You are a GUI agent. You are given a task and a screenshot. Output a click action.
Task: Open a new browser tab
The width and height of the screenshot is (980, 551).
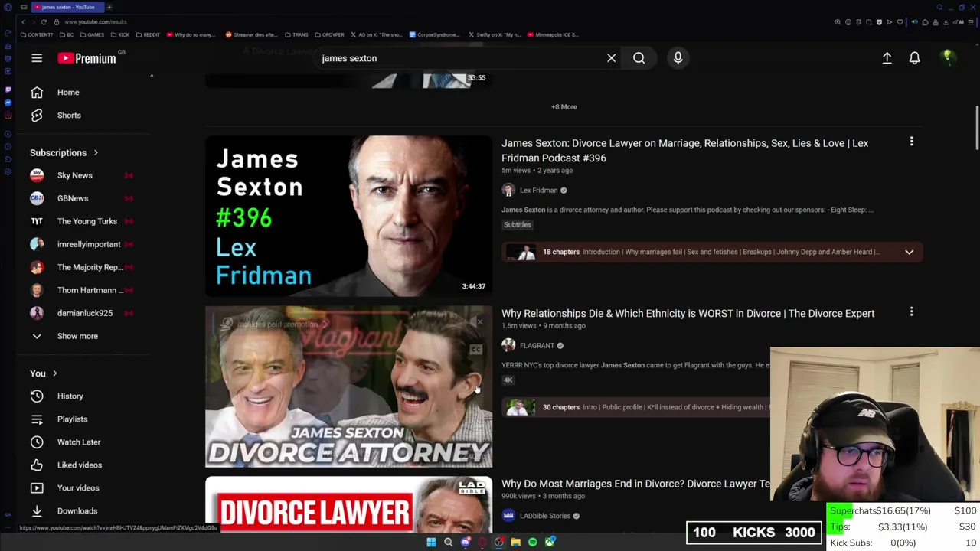(109, 7)
